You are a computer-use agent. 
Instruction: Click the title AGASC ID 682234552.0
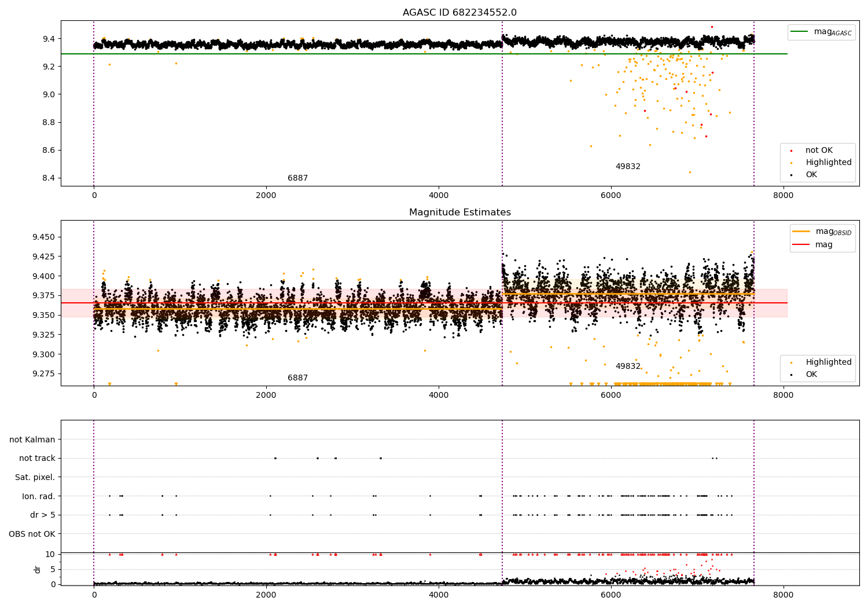pos(459,13)
